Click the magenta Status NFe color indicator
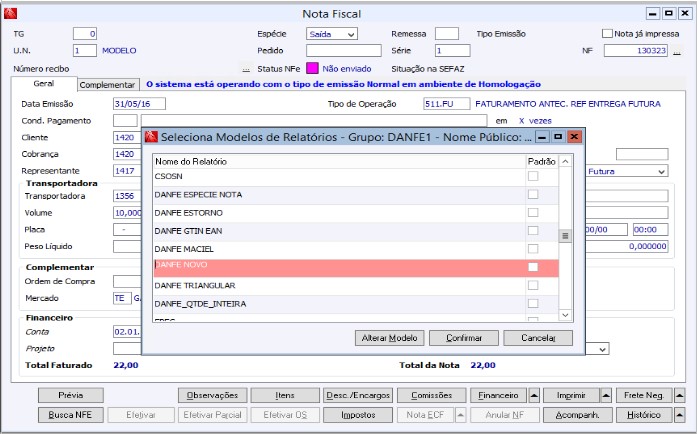 (312, 68)
